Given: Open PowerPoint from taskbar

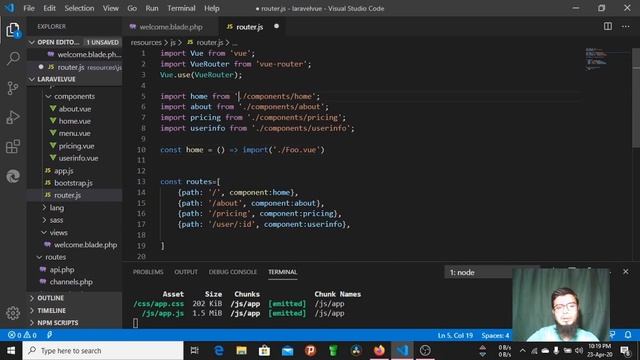Looking at the screenshot, I should coord(310,351).
